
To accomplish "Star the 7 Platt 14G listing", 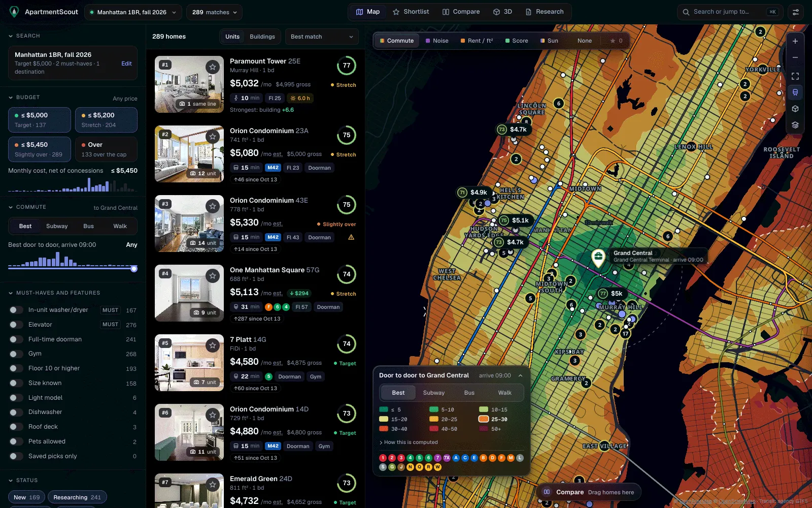I will [213, 345].
